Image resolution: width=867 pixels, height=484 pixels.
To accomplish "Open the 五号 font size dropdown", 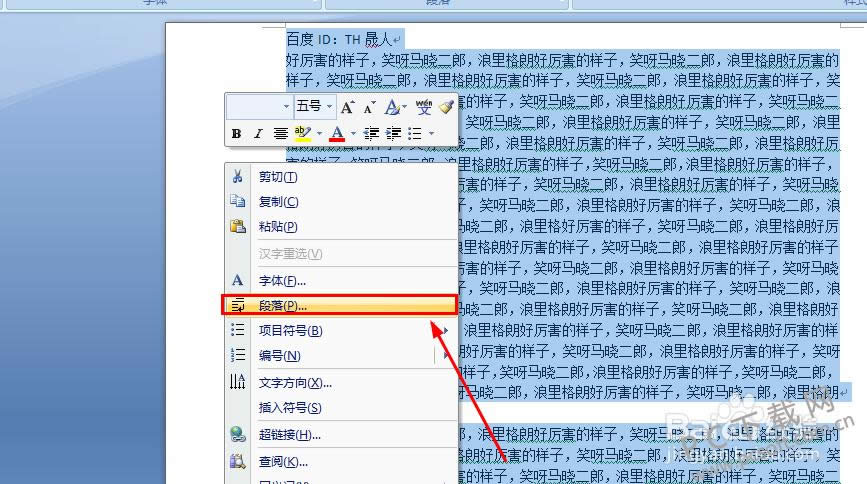I will coord(329,106).
